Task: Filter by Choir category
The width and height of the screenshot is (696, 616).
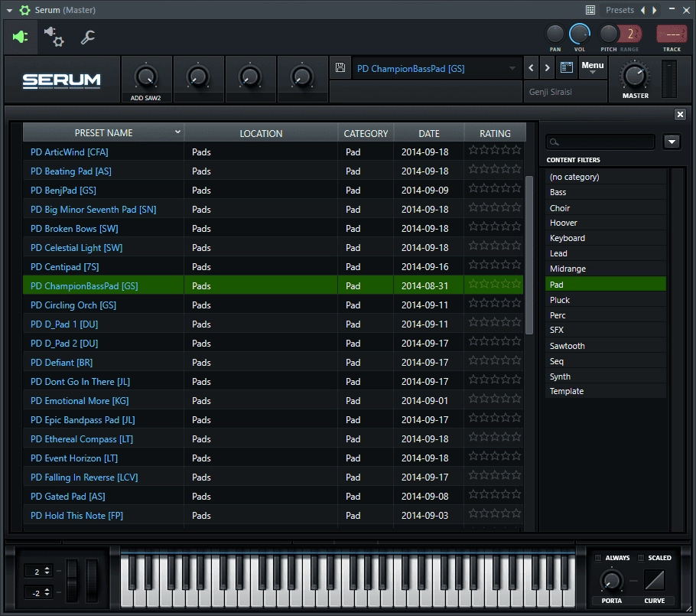Action: (x=606, y=208)
